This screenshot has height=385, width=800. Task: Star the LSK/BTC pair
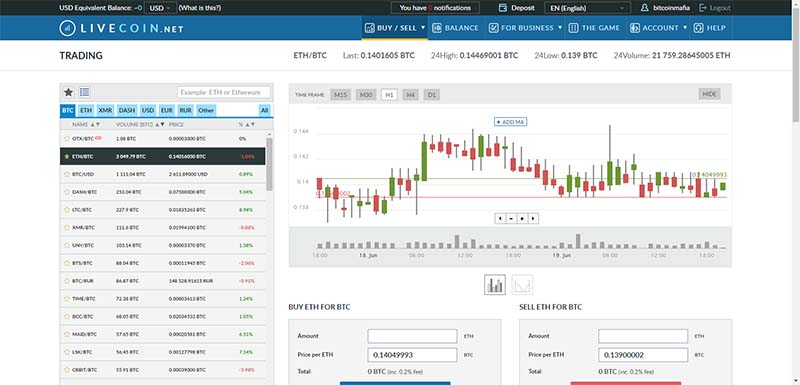[x=66, y=352]
